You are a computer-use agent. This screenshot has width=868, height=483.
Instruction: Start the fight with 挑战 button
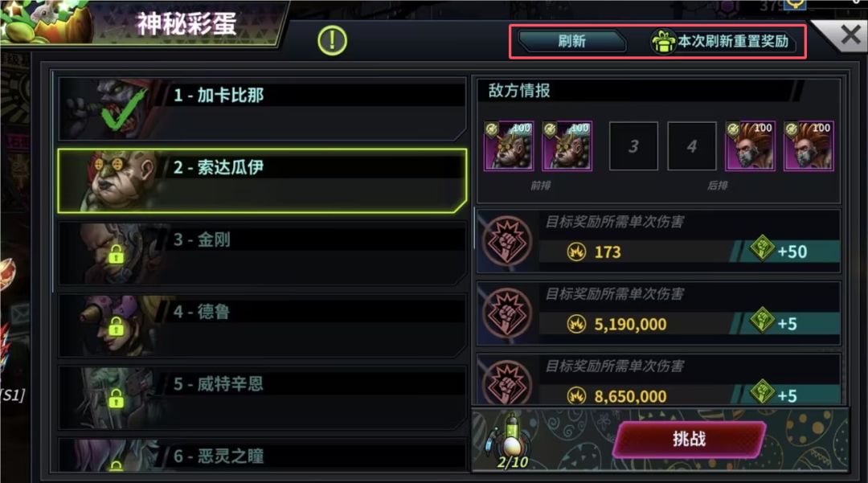click(x=690, y=440)
